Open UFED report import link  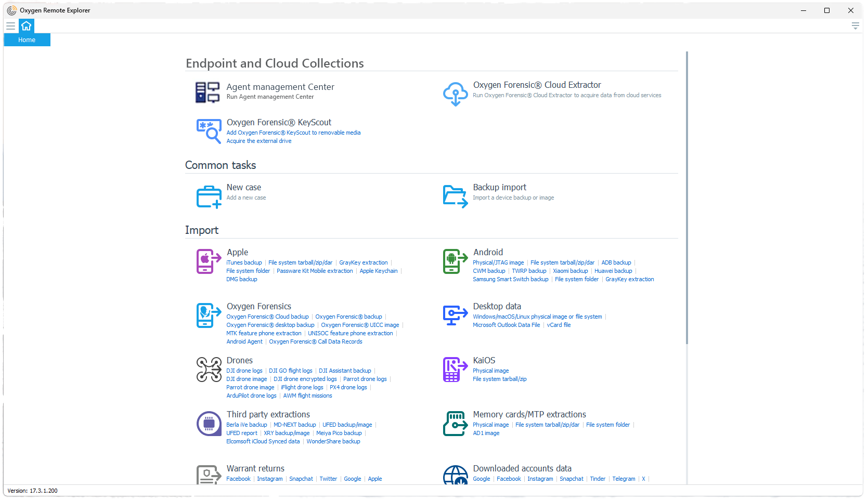241,433
